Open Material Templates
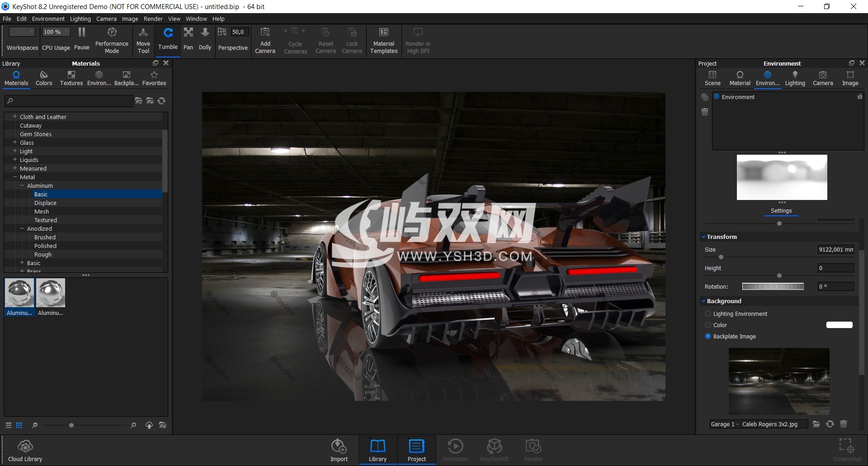 [384, 40]
